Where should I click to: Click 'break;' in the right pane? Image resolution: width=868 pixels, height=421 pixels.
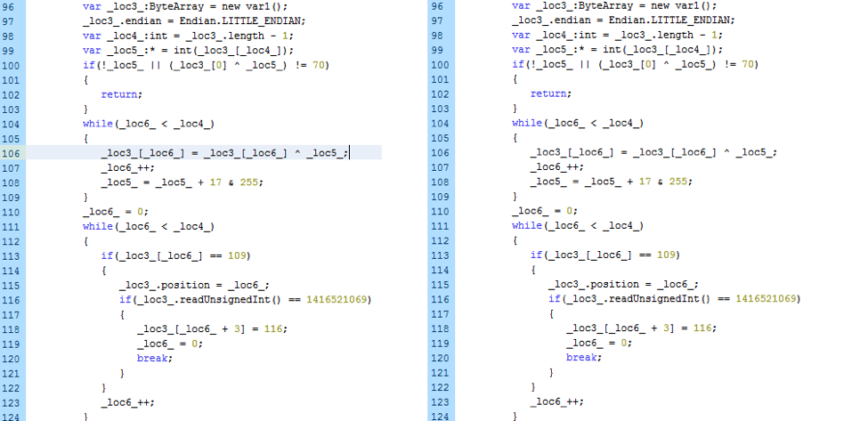[x=584, y=358]
